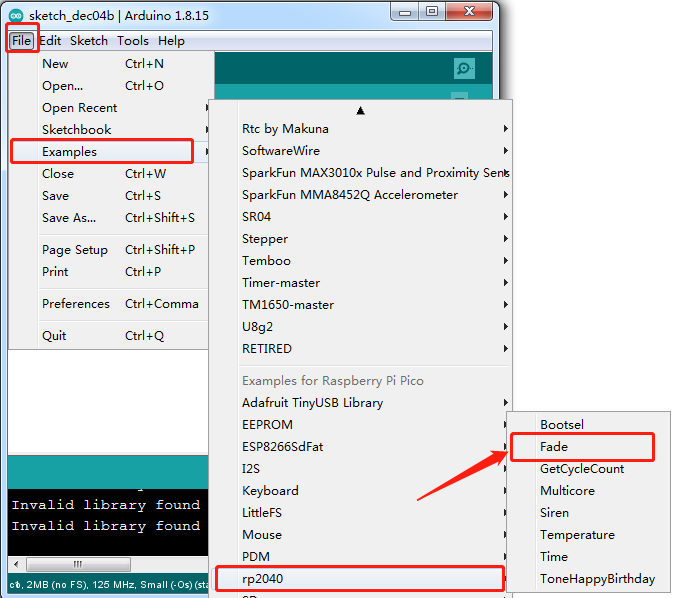Click the console horizontal scrollbar thumb

(78, 564)
